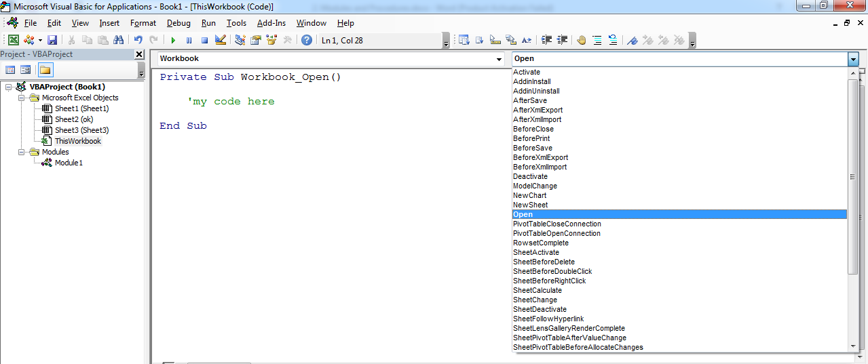Click View Code in the Project panel

(10, 70)
